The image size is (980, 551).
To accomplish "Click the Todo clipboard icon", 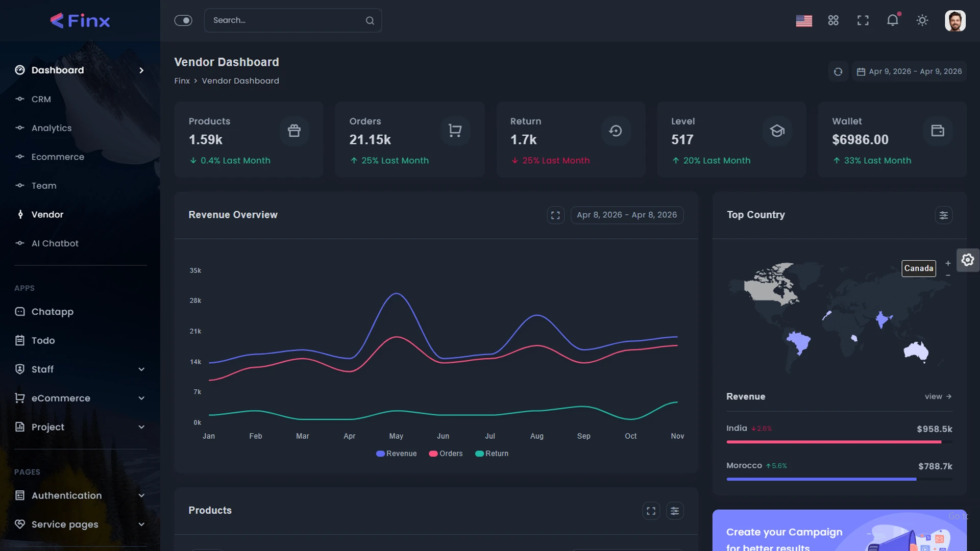I will coord(20,340).
